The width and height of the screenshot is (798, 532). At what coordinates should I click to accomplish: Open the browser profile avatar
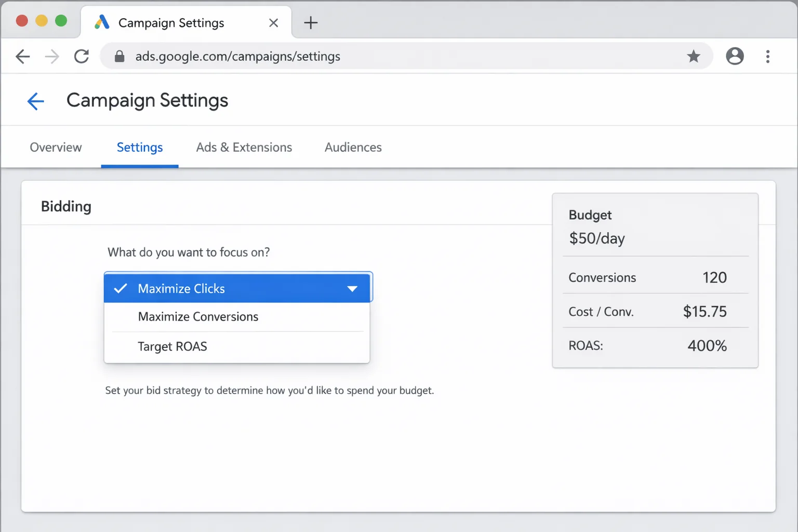735,56
